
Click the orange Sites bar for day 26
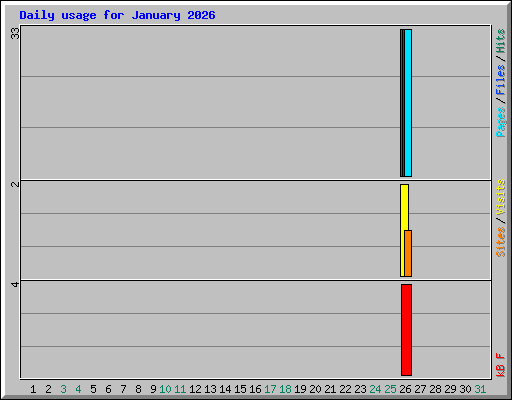coord(408,253)
